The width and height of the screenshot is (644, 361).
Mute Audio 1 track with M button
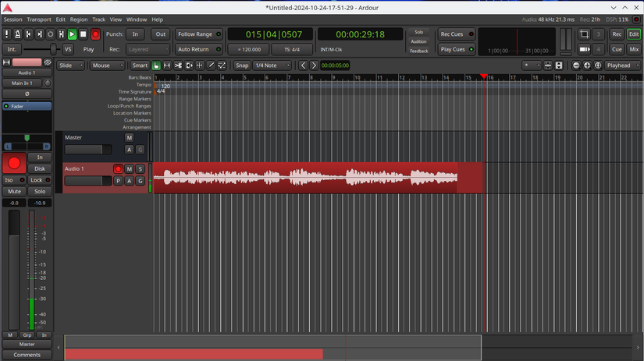click(x=130, y=169)
